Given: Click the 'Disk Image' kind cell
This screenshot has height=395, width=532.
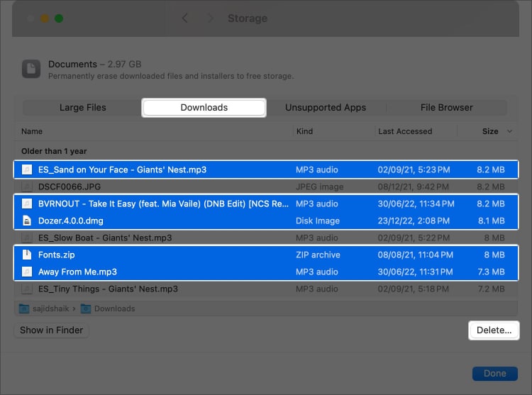Looking at the screenshot, I should pyautogui.click(x=318, y=221).
